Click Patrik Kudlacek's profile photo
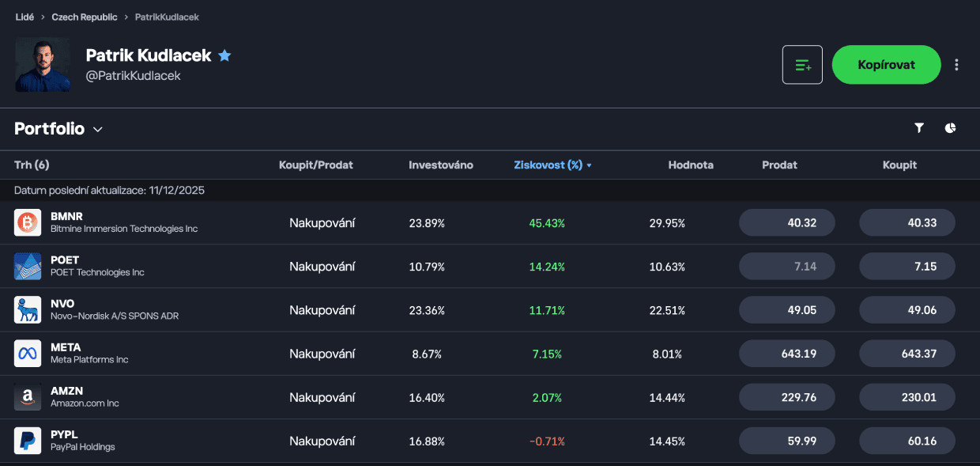This screenshot has width=980, height=466. [x=43, y=65]
